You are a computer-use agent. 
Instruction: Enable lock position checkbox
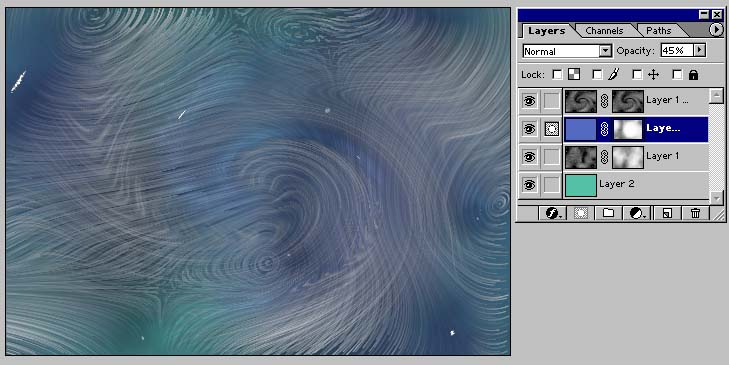[x=637, y=74]
